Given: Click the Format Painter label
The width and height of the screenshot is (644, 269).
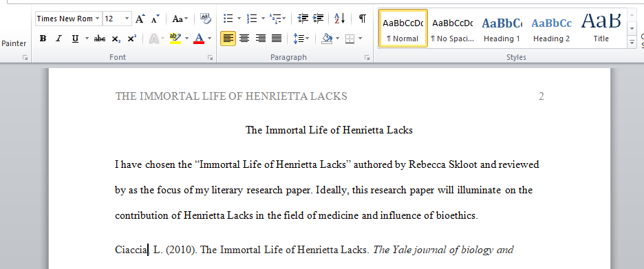Looking at the screenshot, I should [x=14, y=43].
